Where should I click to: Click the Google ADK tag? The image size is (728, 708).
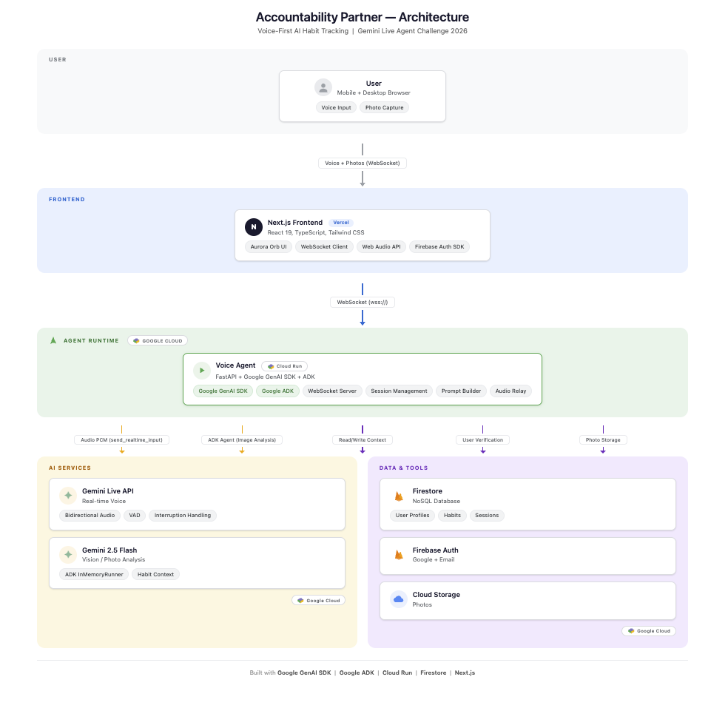[277, 391]
